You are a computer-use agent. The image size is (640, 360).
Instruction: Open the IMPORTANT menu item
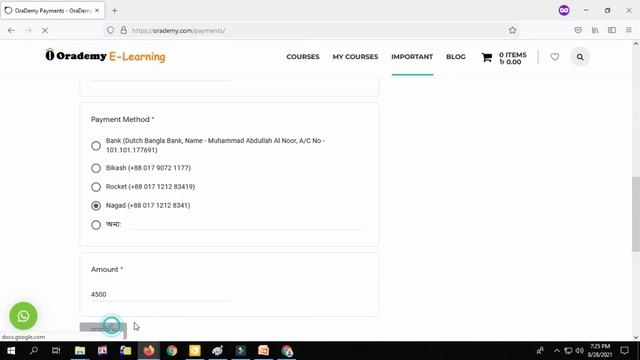point(412,57)
